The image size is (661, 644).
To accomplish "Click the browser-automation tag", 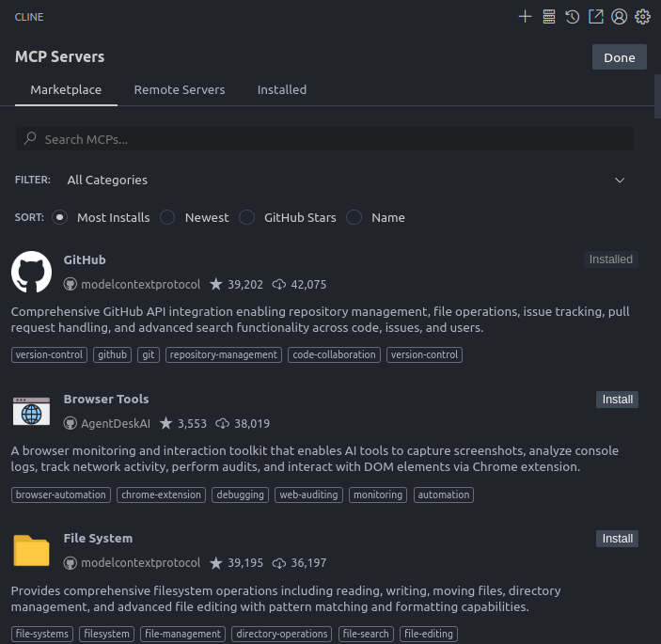I will click(61, 495).
